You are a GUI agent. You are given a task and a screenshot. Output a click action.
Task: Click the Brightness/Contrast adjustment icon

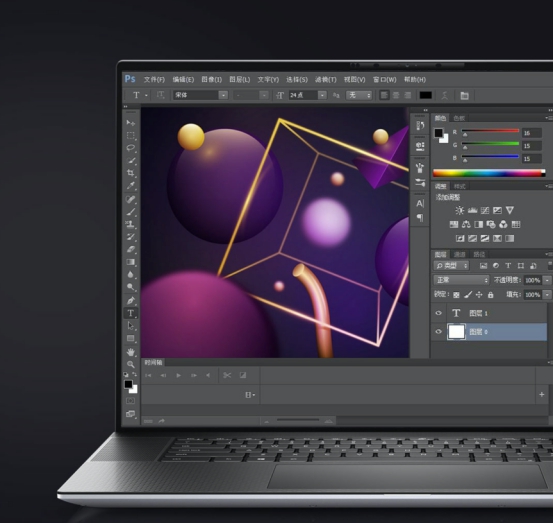click(459, 210)
